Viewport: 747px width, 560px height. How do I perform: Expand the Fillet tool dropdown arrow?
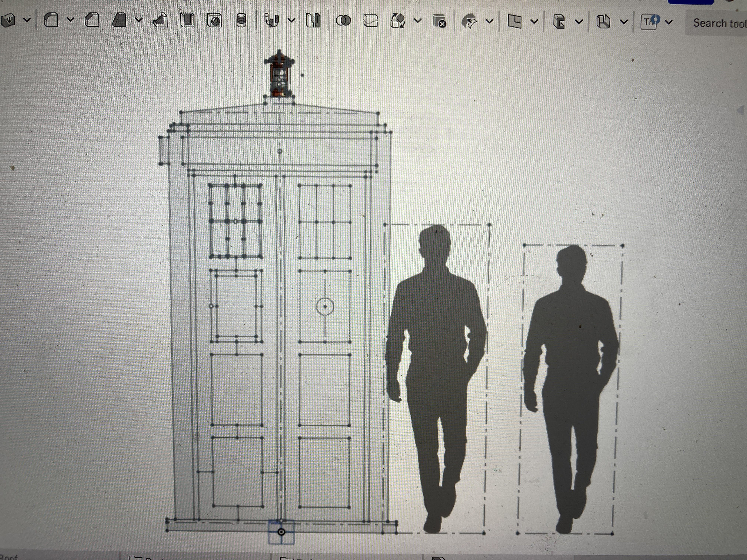(71, 20)
